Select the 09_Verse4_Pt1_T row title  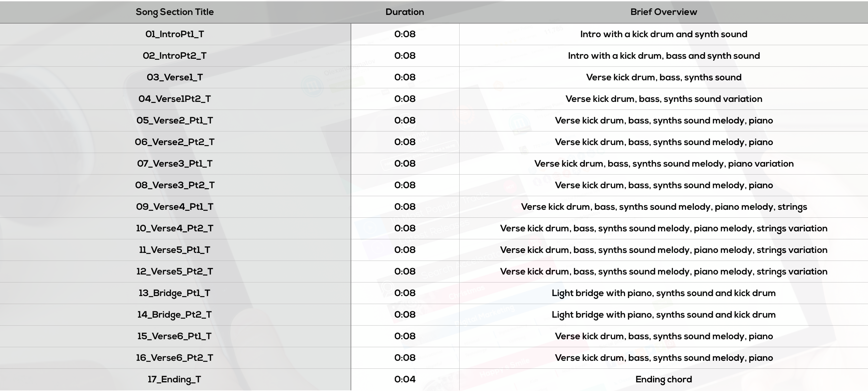tap(174, 206)
